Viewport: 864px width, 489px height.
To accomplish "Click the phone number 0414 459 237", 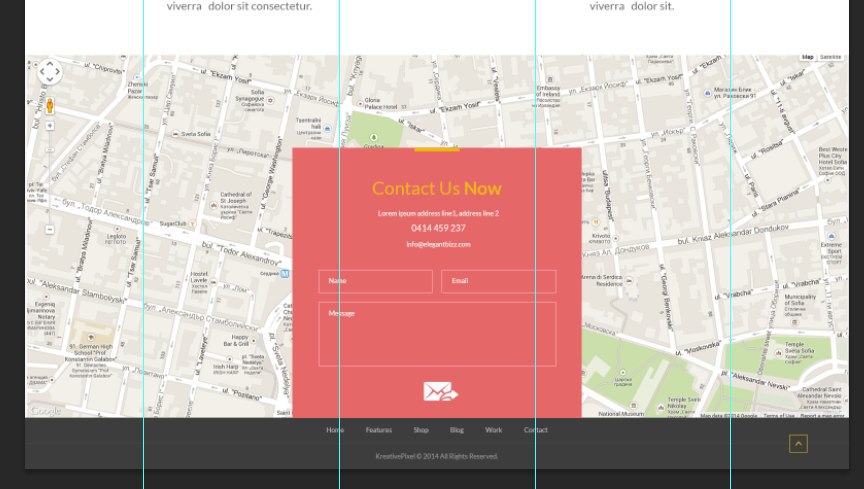I will [438, 228].
